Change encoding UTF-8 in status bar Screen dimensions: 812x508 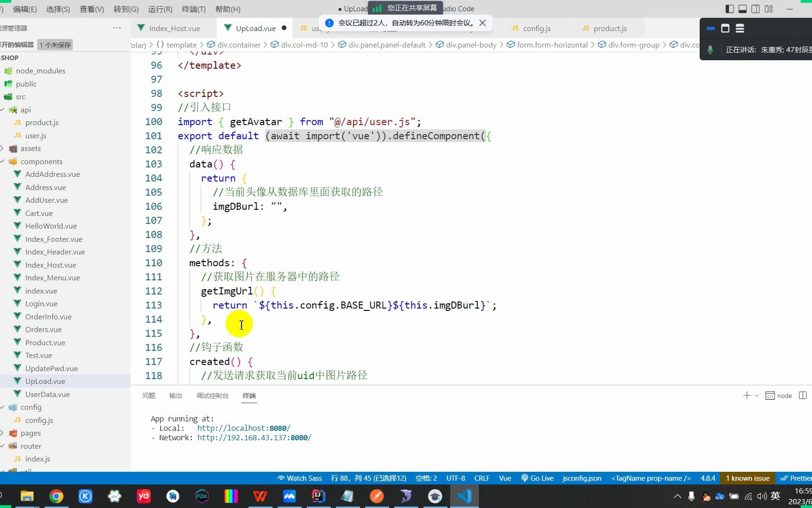455,478
